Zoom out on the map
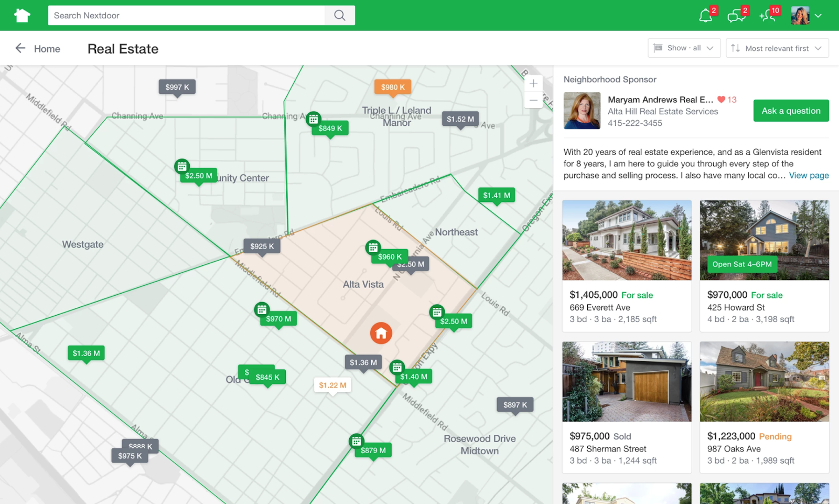Viewport: 839px width, 504px height. (x=533, y=100)
